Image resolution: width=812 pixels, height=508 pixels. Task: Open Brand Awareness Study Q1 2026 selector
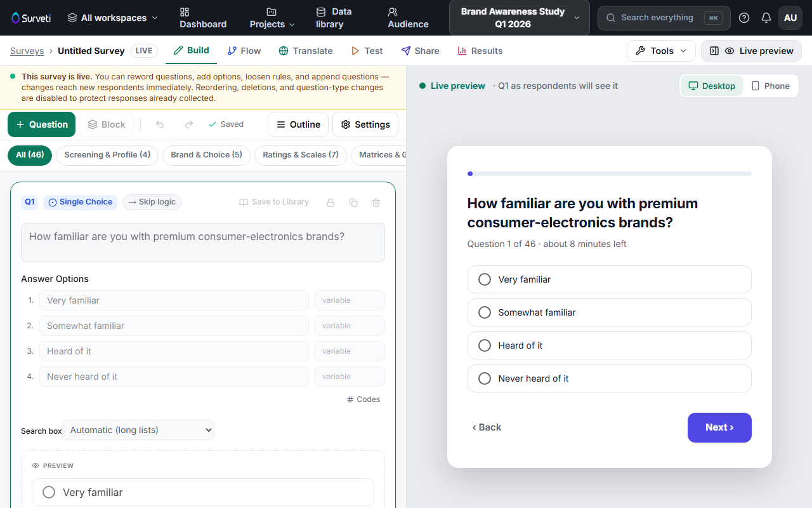[520, 18]
